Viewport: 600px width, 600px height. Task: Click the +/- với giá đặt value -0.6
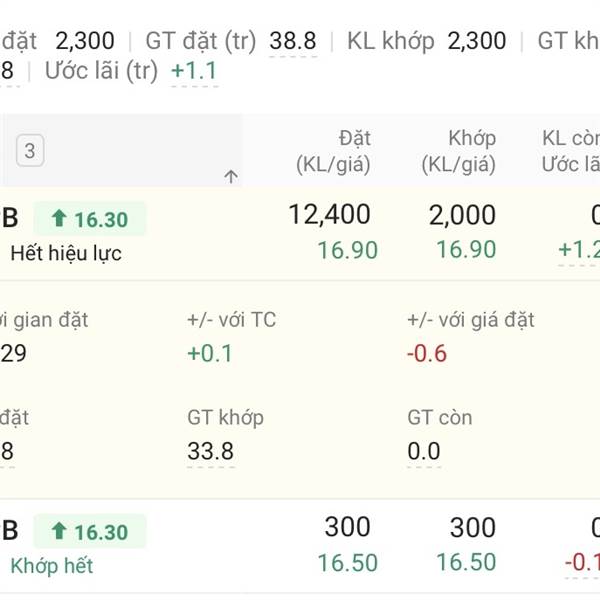(x=427, y=353)
